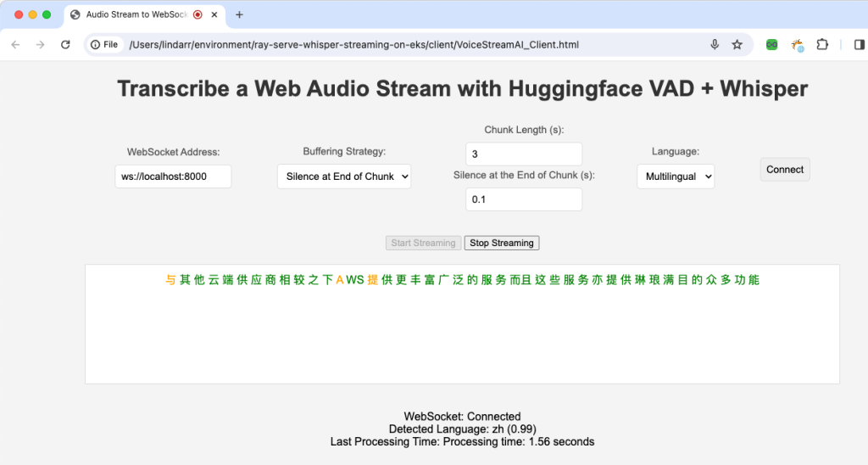Click the 'Last Processing Time' status line
The height and width of the screenshot is (465, 868).
(x=462, y=442)
